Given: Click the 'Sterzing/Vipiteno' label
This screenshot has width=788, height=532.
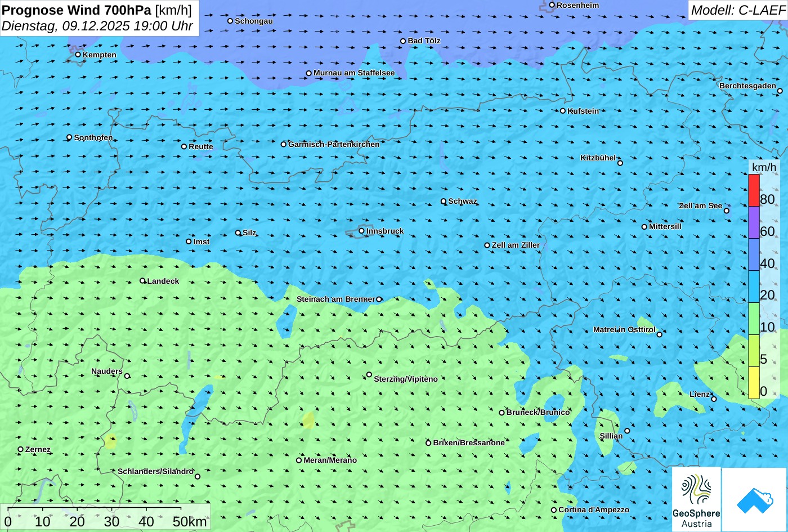Looking at the screenshot, I should tap(406, 379).
